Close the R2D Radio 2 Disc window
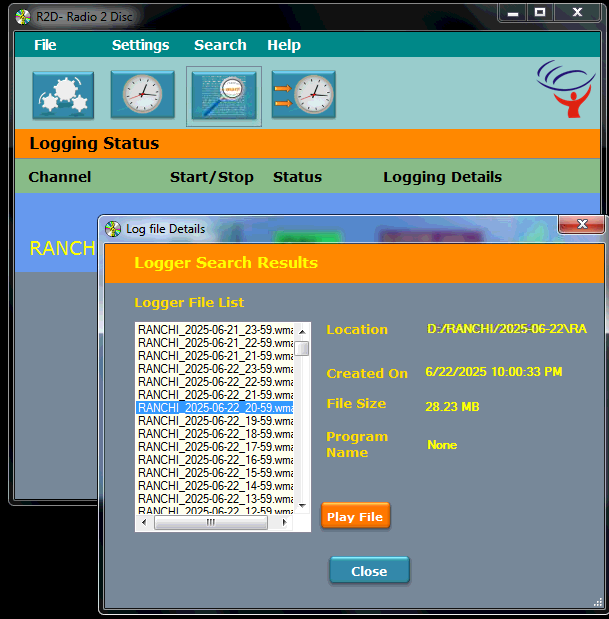Image resolution: width=609 pixels, height=619 pixels. (x=577, y=13)
